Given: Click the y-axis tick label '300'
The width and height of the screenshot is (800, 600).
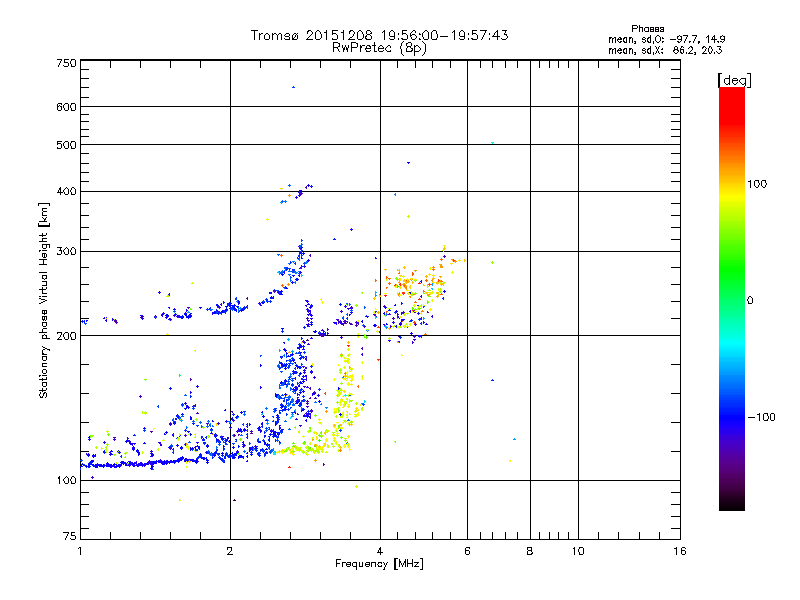Looking at the screenshot, I should (x=66, y=252).
